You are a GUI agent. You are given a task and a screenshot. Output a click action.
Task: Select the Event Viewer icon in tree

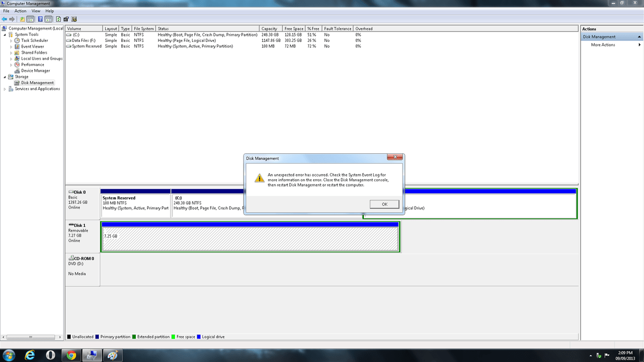point(17,46)
